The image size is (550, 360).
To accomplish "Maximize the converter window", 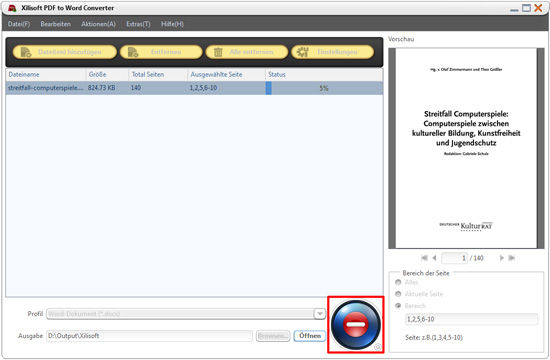I will 526,8.
